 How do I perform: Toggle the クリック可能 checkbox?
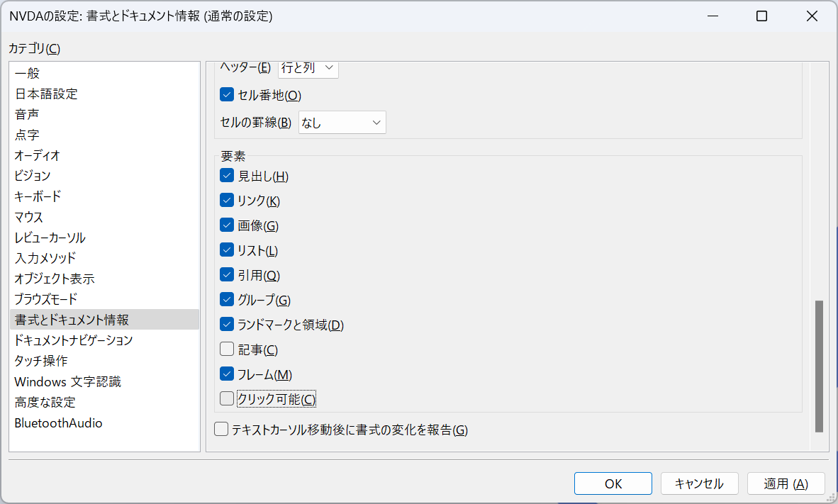(226, 398)
